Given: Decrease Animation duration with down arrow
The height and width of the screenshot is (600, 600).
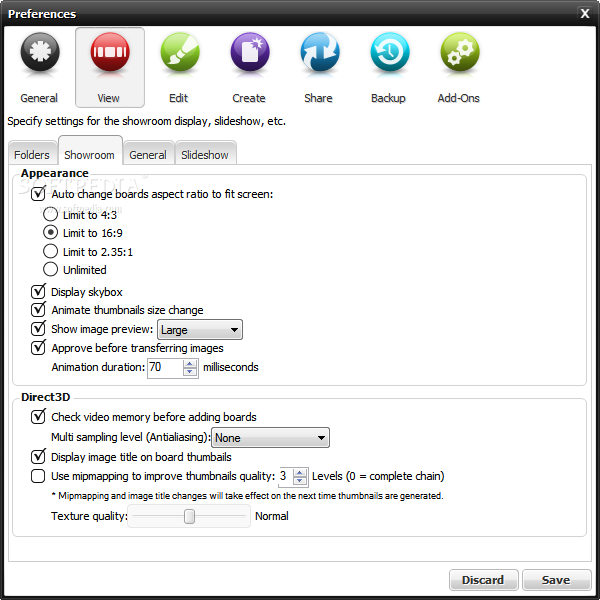Looking at the screenshot, I should coord(190,372).
